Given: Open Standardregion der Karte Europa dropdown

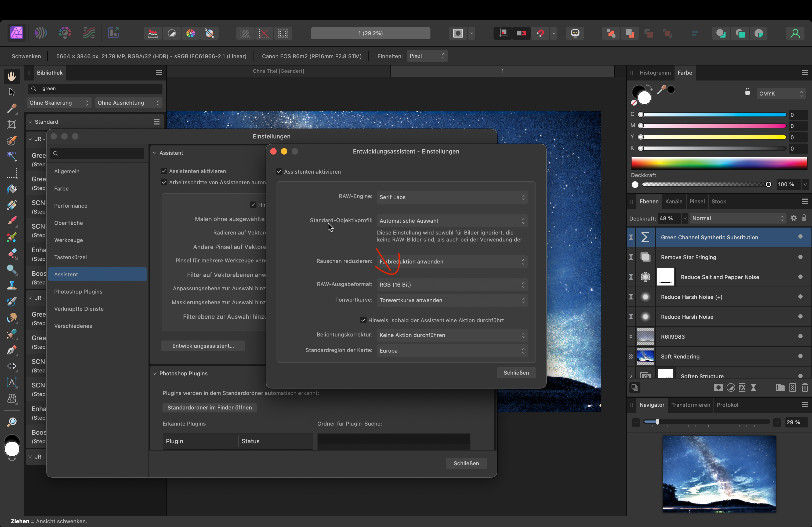Looking at the screenshot, I should point(452,351).
